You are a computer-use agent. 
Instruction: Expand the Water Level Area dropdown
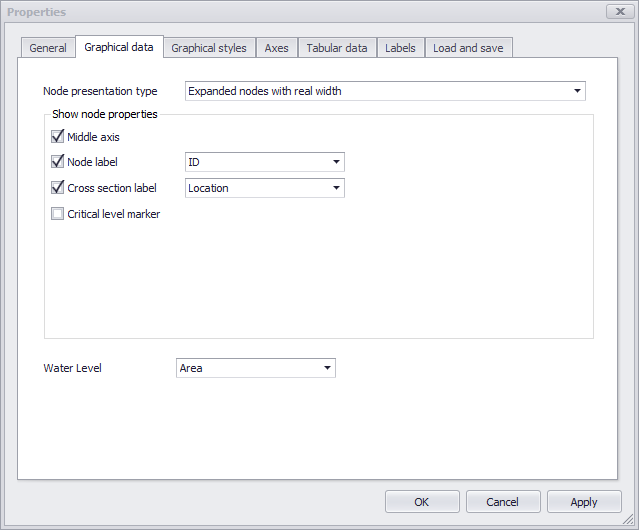point(256,368)
